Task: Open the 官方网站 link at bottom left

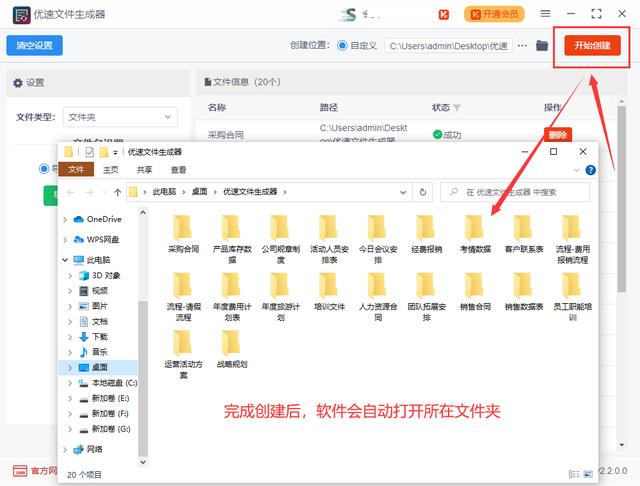Action: click(36, 471)
